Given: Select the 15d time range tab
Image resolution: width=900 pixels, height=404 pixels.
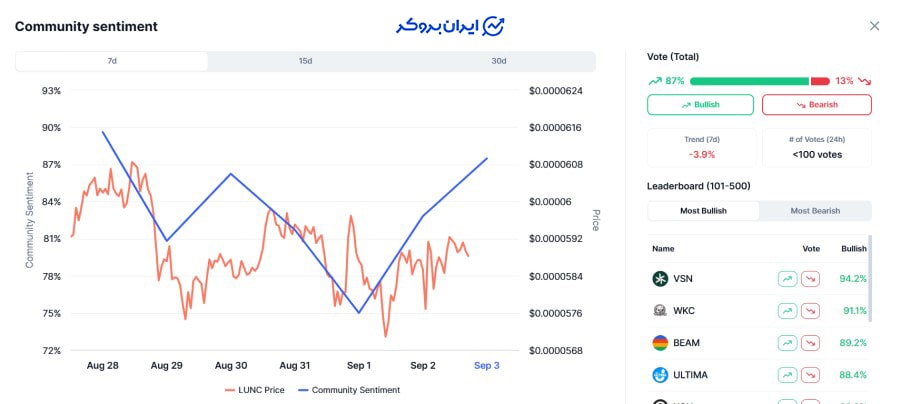Looking at the screenshot, I should click(305, 61).
